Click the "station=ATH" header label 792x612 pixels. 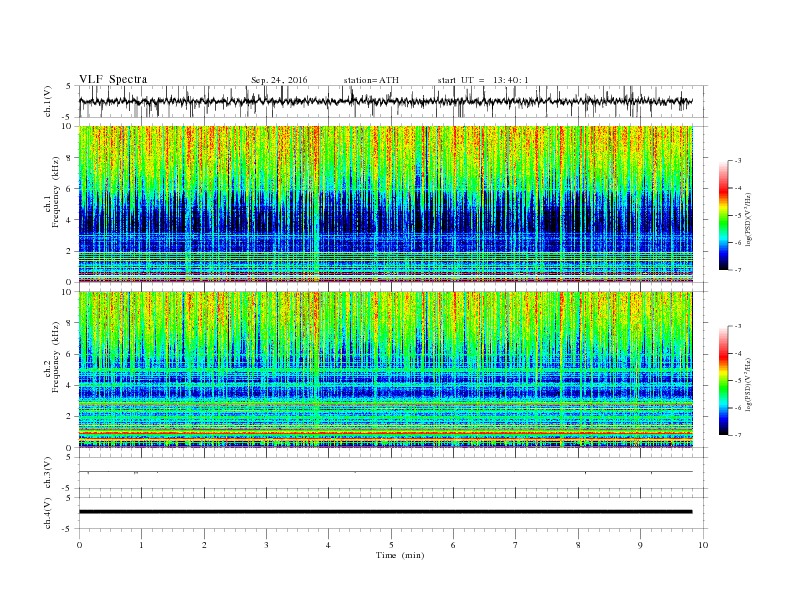tap(371, 80)
